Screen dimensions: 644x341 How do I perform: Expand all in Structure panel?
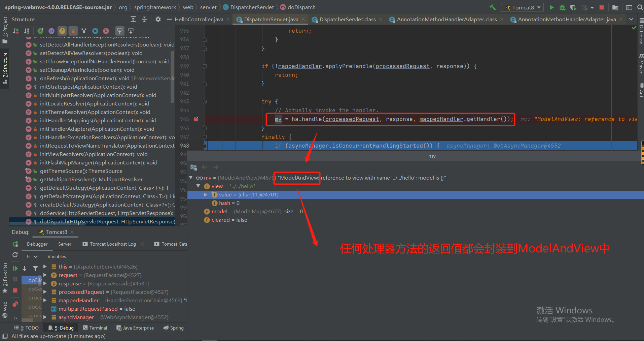[133, 19]
